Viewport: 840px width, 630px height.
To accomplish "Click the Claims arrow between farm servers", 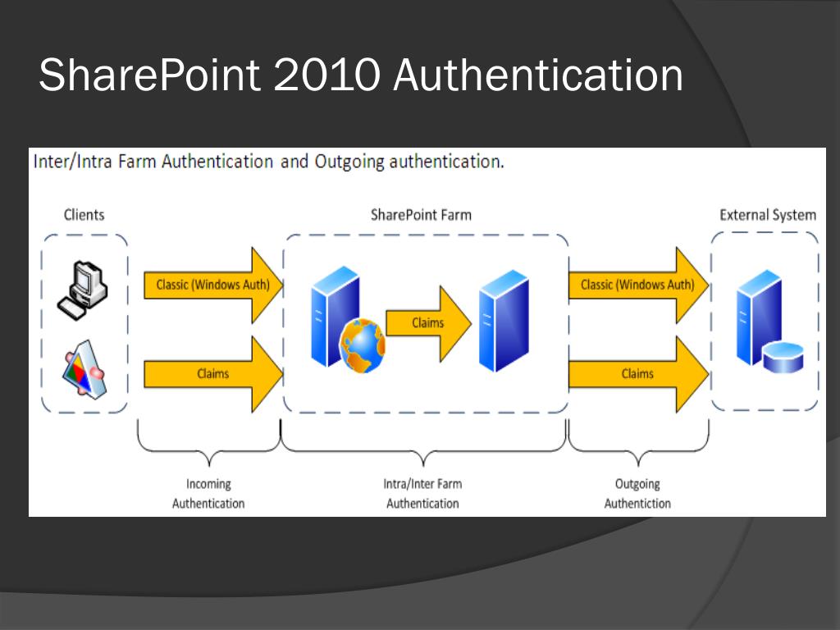I will tap(428, 323).
